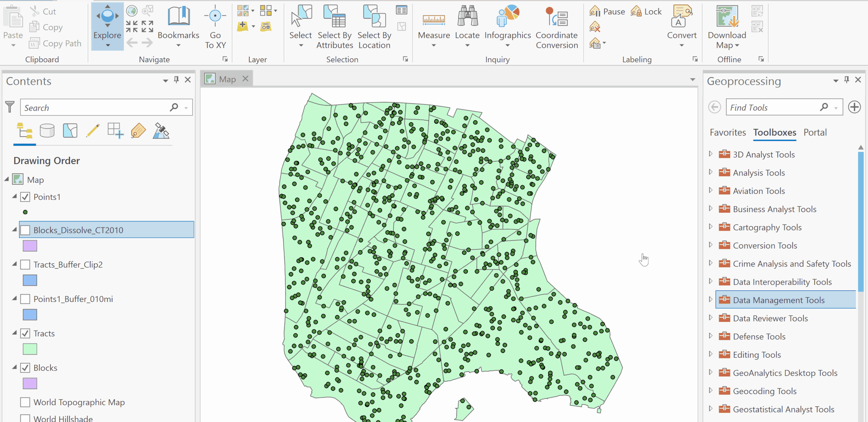Switch to the Portal tab in Geoprocessing
This screenshot has width=868, height=422.
tap(815, 132)
